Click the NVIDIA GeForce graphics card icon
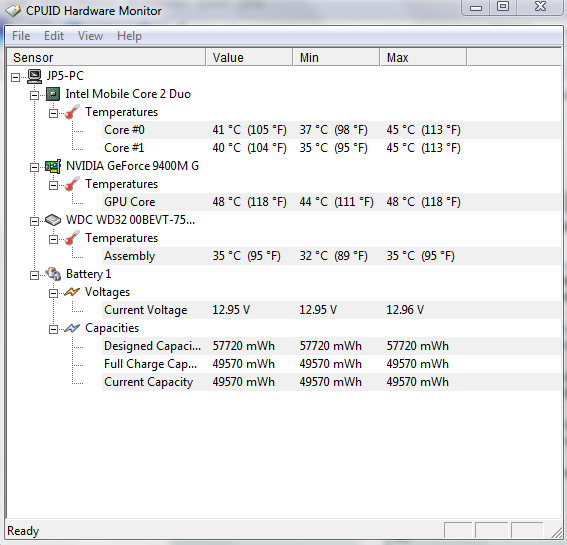 point(53,166)
